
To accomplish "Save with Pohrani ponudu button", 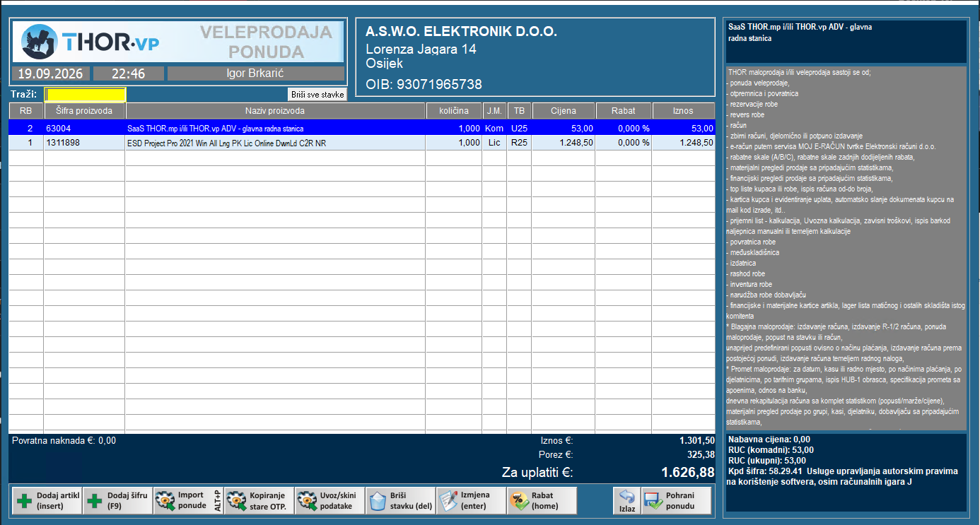I will point(676,500).
